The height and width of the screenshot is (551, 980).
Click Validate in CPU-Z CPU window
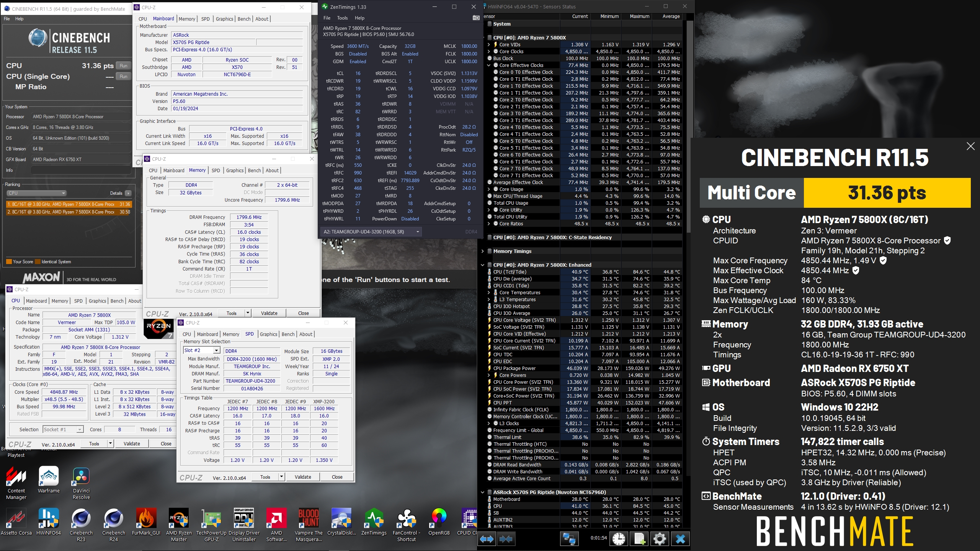(132, 443)
